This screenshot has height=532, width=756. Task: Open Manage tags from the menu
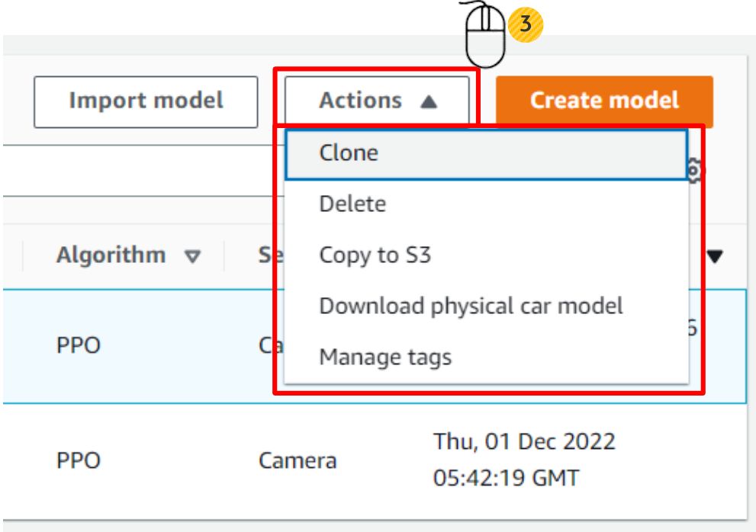(x=385, y=357)
